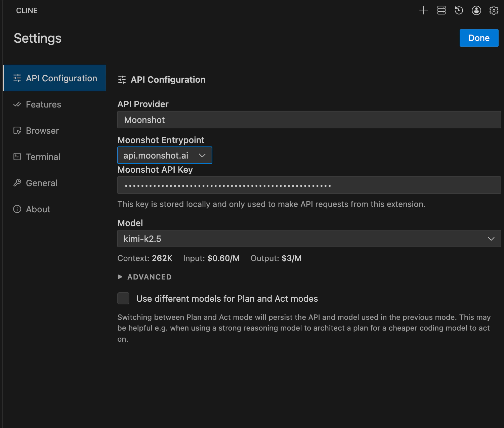Viewport: 504px width, 428px height.
Task: Click the wrench icon for General settings
Action: point(17,183)
